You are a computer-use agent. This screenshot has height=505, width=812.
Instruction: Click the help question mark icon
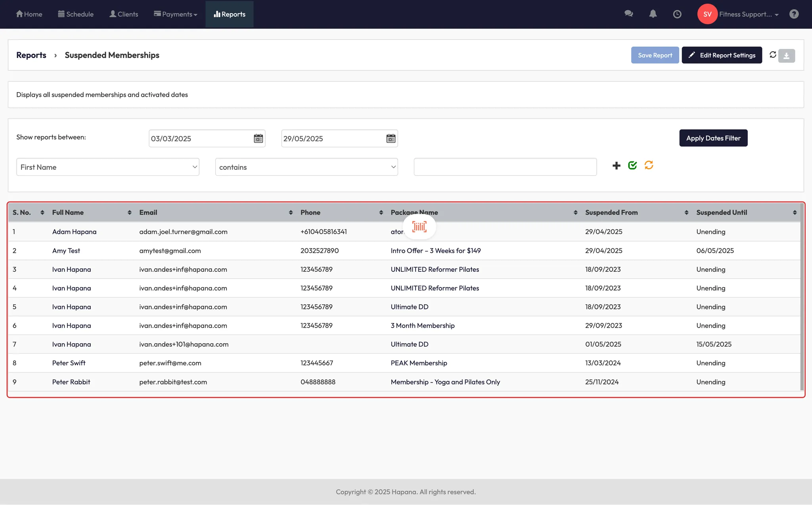click(x=794, y=14)
